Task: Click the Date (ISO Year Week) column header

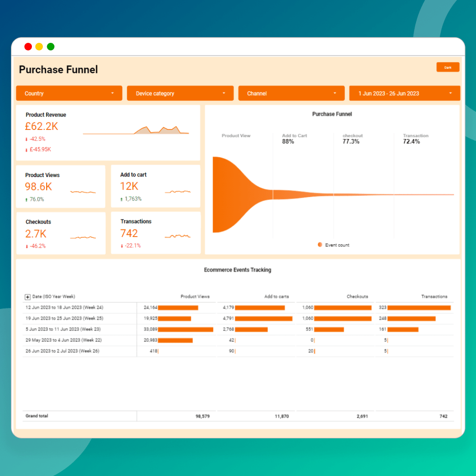Action: tap(54, 297)
